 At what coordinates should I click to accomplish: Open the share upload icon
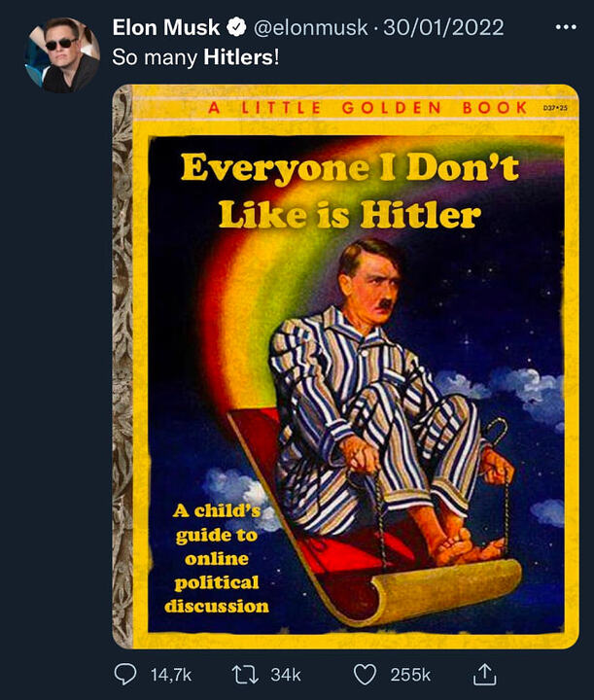point(484,674)
